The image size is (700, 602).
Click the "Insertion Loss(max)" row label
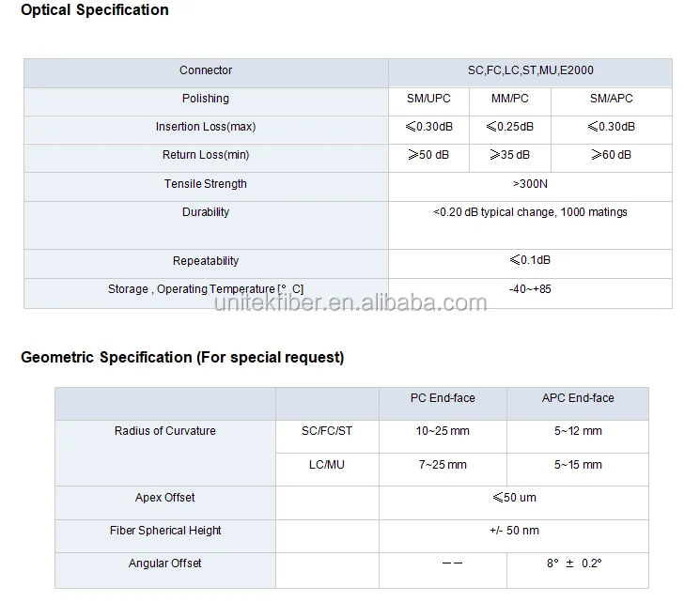(206, 127)
